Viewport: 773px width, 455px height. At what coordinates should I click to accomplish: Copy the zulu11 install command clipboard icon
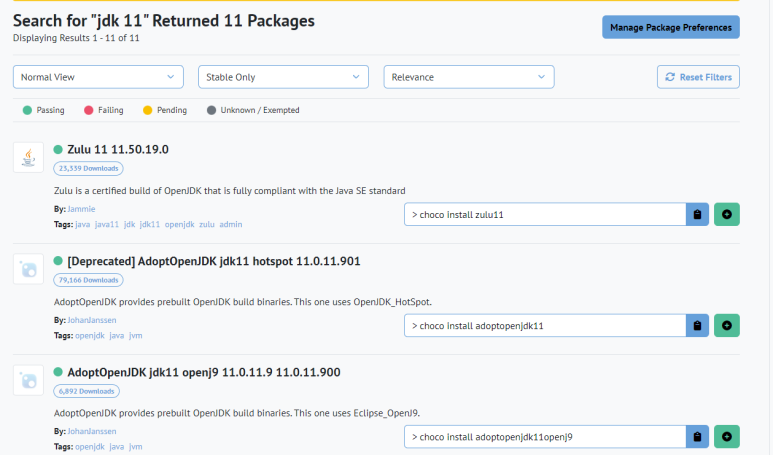pos(697,214)
